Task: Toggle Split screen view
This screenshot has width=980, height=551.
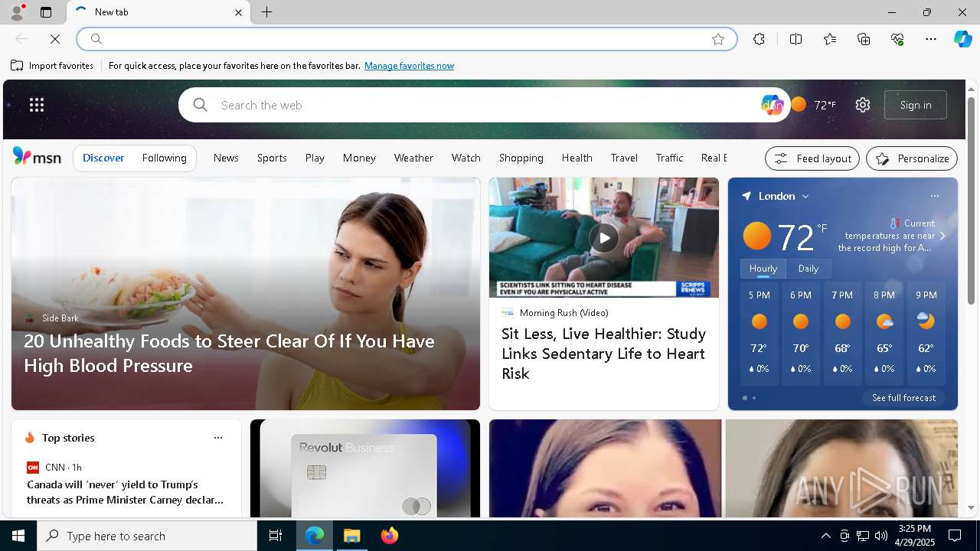Action: (795, 39)
